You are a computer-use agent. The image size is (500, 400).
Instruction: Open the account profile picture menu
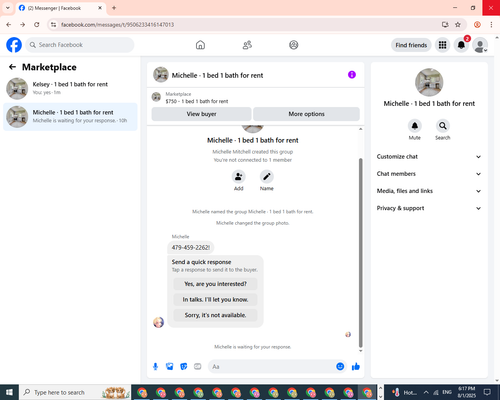(480, 45)
